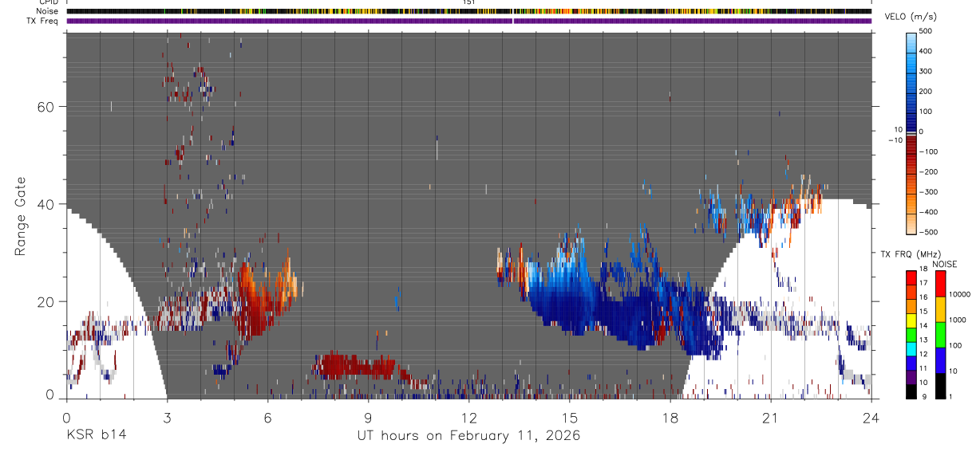
Task: Click the time axis tick label 18 under plot
Action: tap(670, 418)
